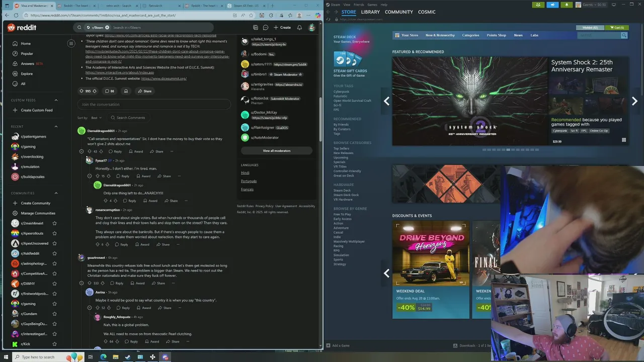Viewport: 644px width, 362px height.
Task: Show next featured game with right arrow
Action: [x=634, y=101]
